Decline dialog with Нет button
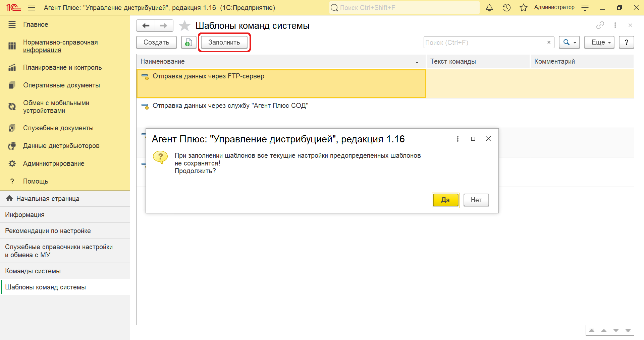The image size is (644, 340). tap(476, 200)
